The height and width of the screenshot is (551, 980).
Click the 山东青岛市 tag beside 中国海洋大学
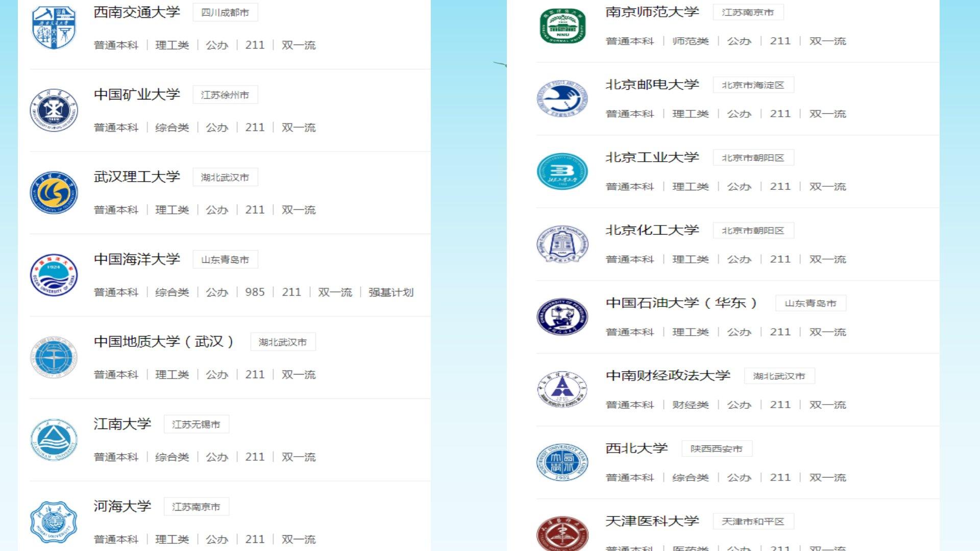pos(225,260)
